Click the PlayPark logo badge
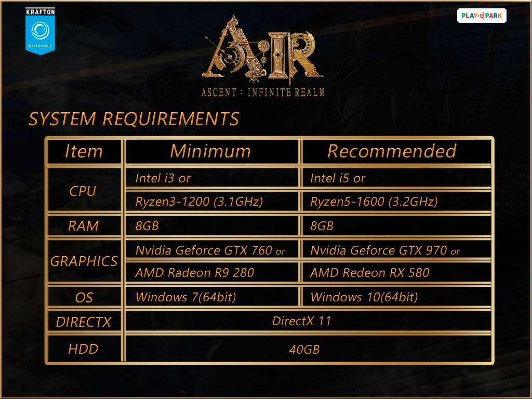 point(481,16)
